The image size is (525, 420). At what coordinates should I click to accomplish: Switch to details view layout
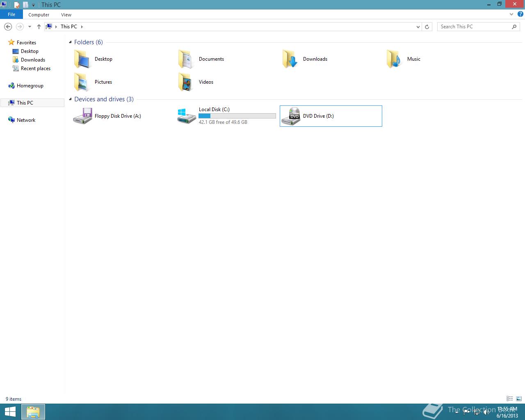click(x=509, y=399)
